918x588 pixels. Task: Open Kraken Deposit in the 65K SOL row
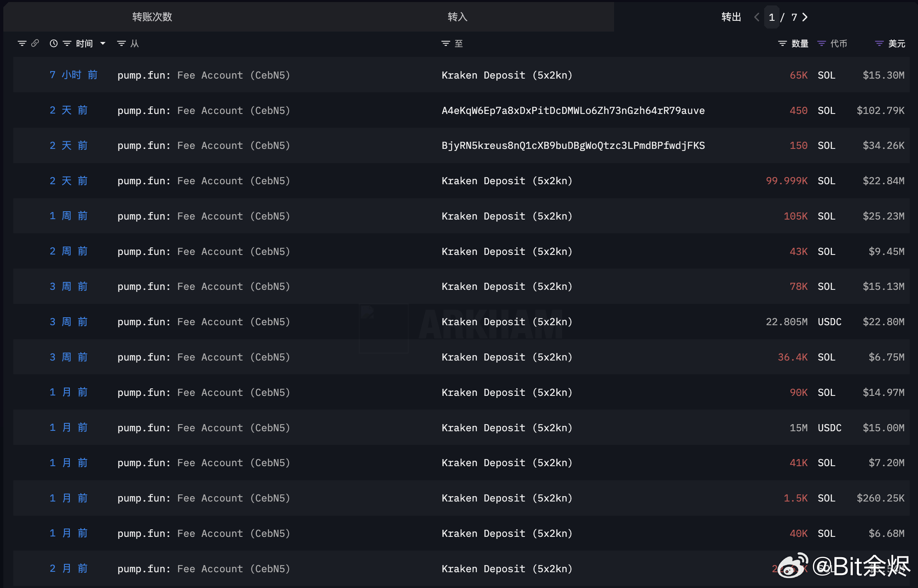(507, 75)
